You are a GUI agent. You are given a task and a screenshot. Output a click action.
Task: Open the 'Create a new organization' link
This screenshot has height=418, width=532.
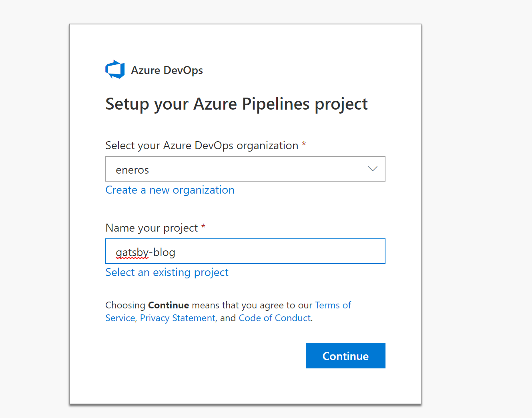pyautogui.click(x=170, y=190)
